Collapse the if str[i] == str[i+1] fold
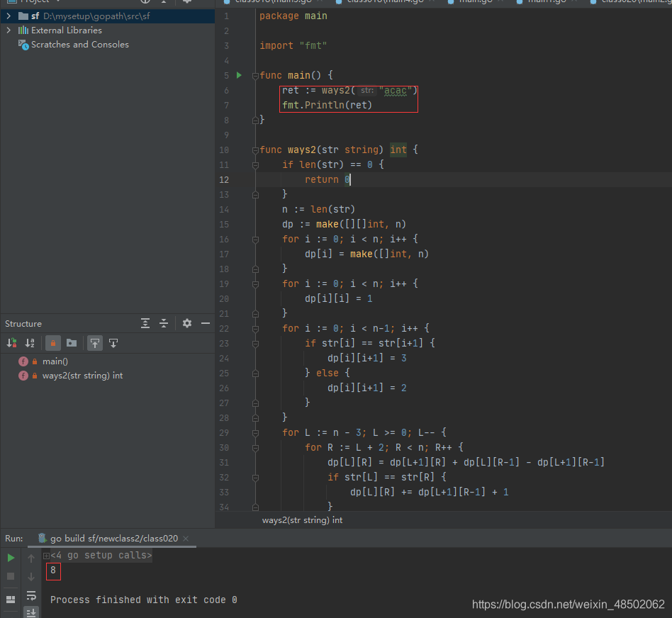 point(255,344)
